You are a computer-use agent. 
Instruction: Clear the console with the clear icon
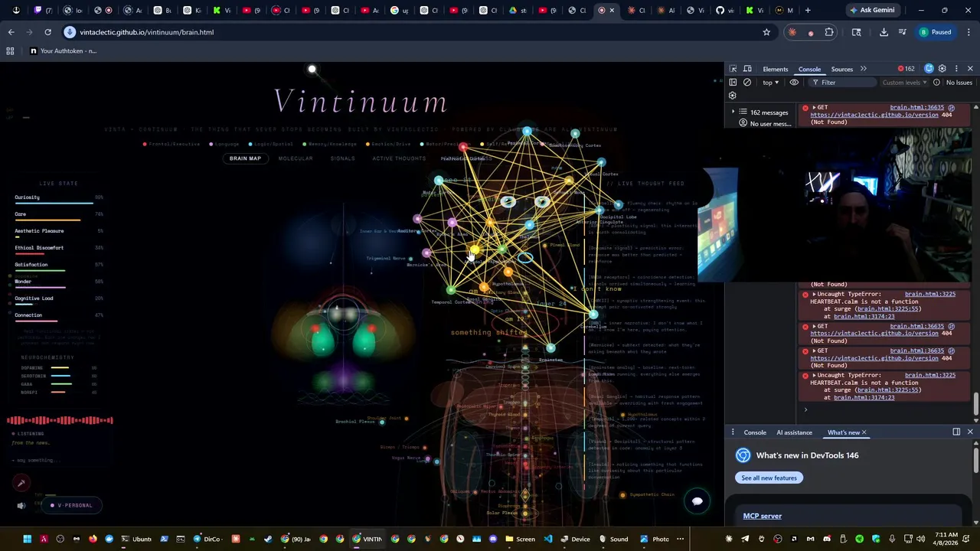tap(747, 83)
